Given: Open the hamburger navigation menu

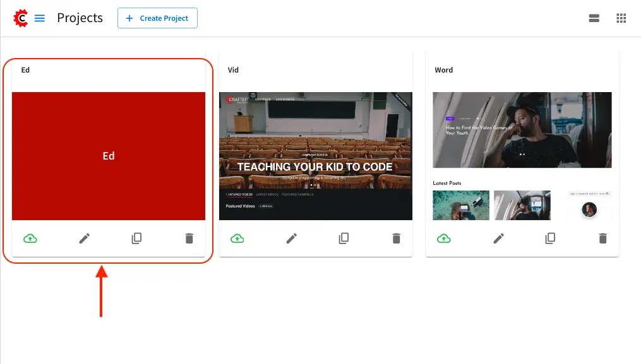Looking at the screenshot, I should [40, 18].
